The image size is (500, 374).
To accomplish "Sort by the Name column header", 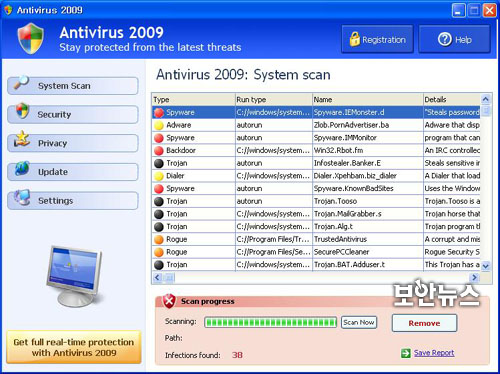I will (368, 99).
